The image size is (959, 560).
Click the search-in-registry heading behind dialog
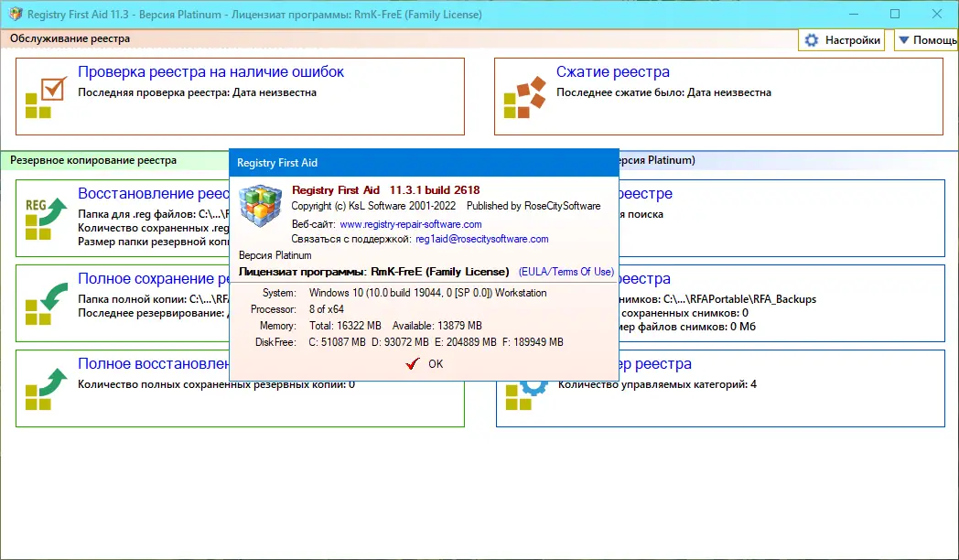click(646, 193)
